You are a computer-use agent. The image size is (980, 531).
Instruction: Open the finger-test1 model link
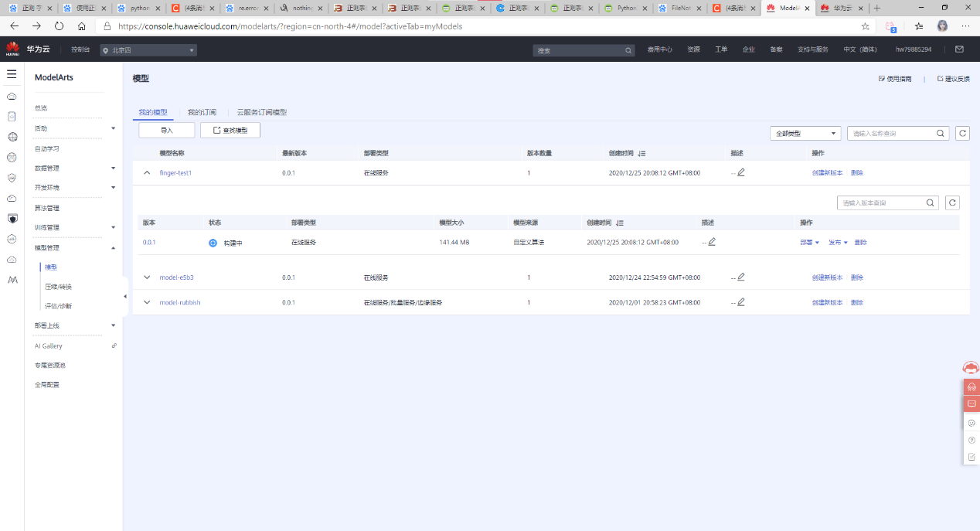[175, 172]
